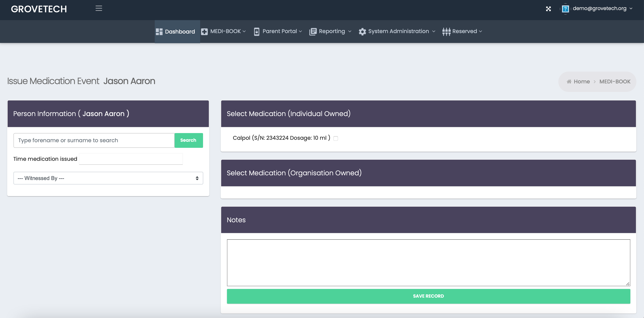Toggle the hamburger sidebar menu icon

pos(99,8)
